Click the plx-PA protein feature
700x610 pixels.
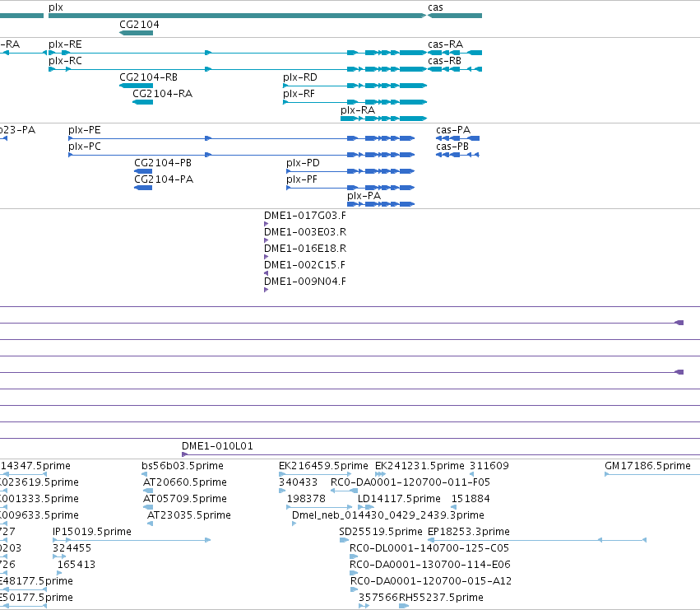(381, 204)
